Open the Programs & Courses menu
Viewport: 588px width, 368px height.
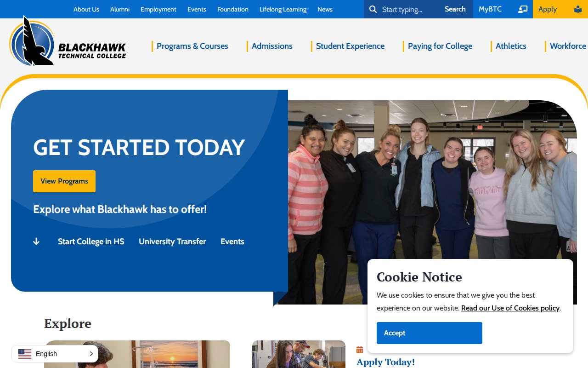(192, 46)
